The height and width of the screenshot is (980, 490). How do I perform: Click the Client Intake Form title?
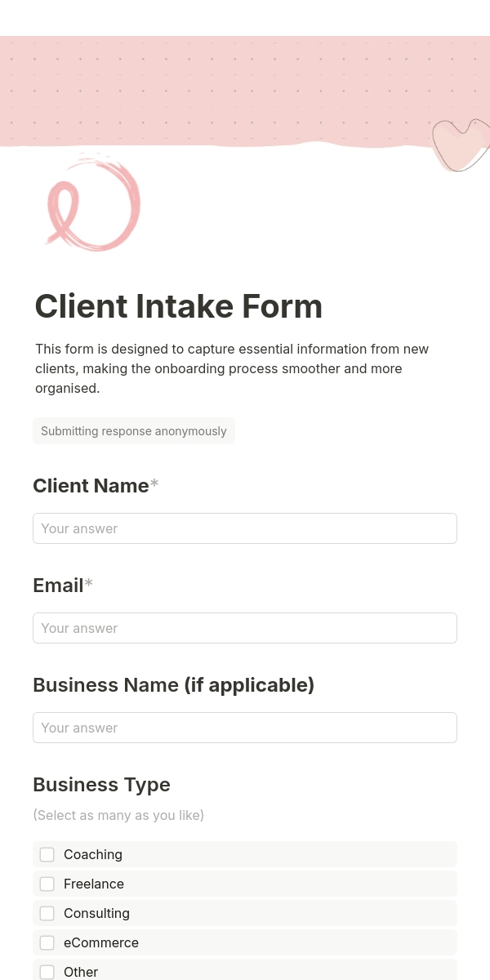point(179,306)
